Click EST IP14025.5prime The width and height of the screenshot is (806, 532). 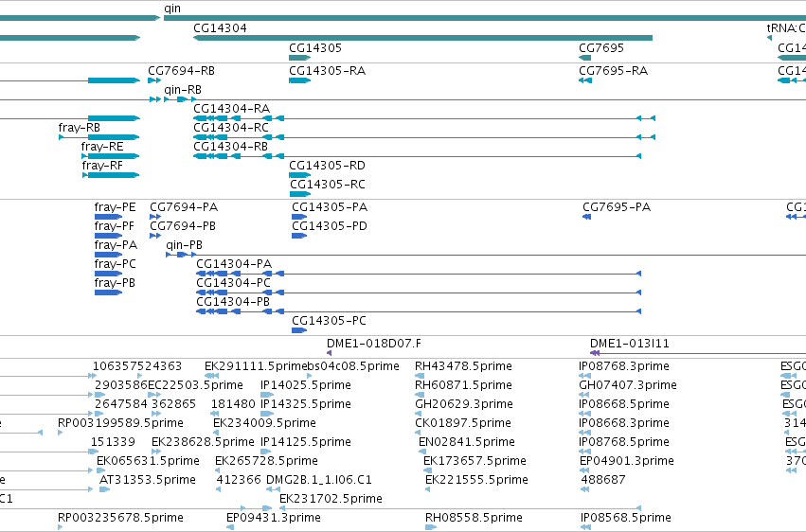tap(306, 385)
